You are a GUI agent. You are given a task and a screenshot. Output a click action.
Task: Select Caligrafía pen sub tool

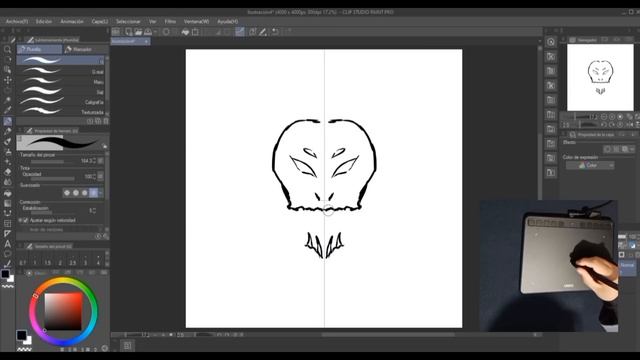point(60,102)
